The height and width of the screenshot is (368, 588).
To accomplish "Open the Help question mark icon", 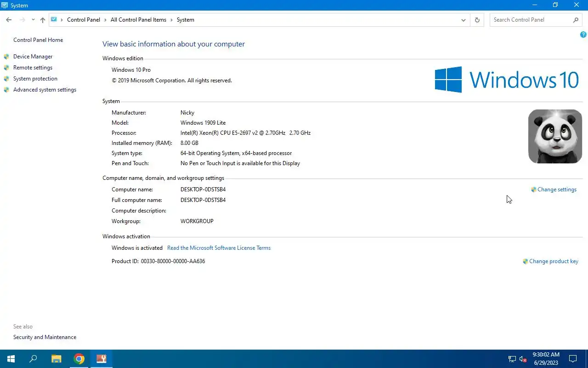I will click(583, 34).
